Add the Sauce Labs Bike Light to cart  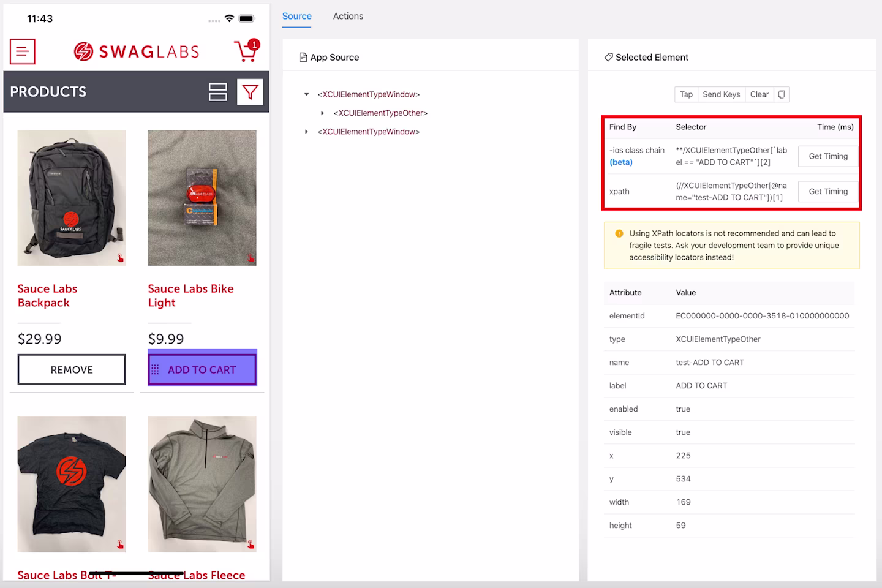[202, 369]
